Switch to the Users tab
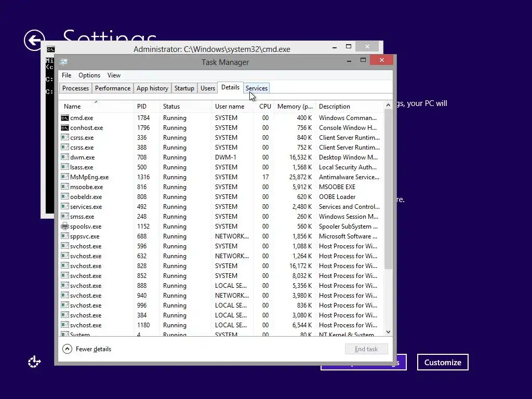Viewport: 532px width, 399px height. pos(208,88)
